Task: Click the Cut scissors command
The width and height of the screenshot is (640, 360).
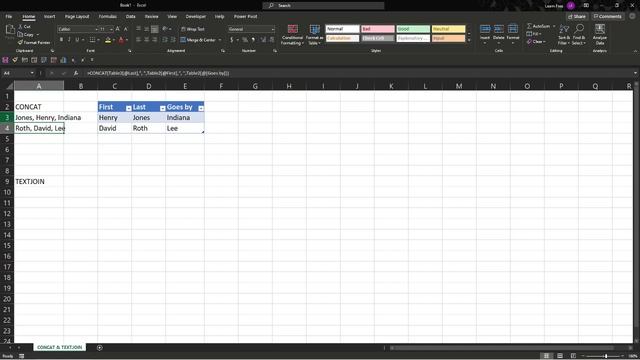Action: pyautogui.click(x=24, y=27)
